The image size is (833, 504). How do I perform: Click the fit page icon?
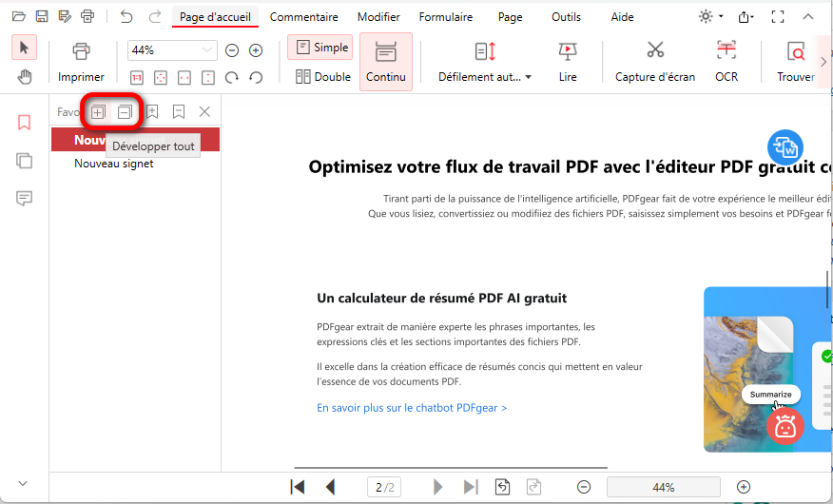161,78
